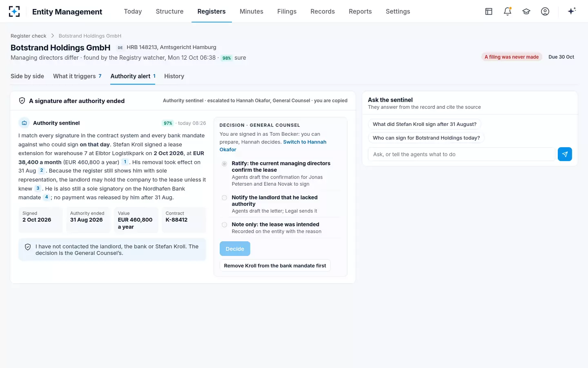Viewport: 588px width, 368px height.
Task: Open the notifications bell
Action: [508, 11]
